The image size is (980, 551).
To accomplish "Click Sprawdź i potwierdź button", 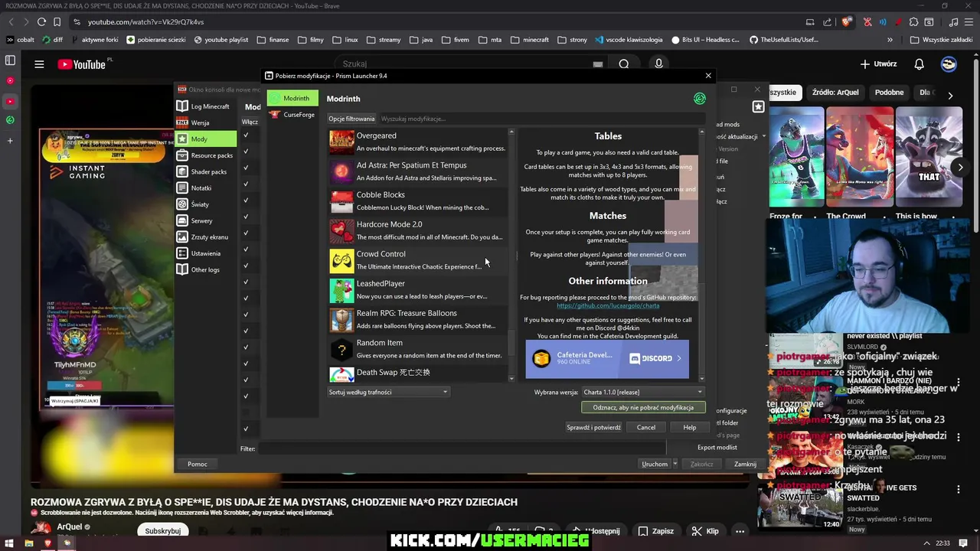I will point(593,427).
